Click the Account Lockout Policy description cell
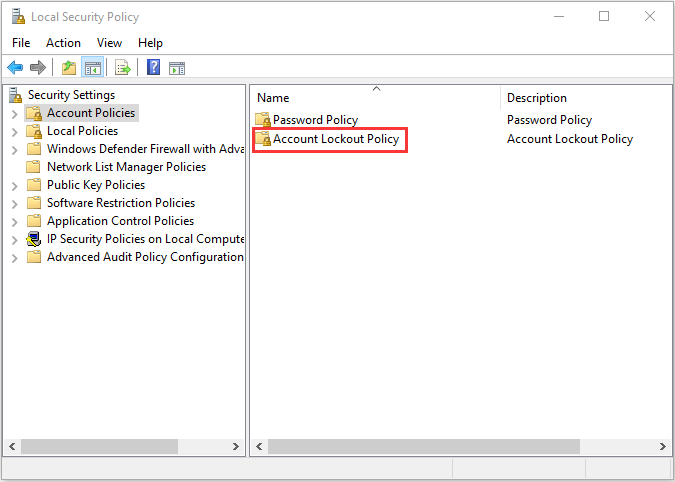 tap(570, 139)
